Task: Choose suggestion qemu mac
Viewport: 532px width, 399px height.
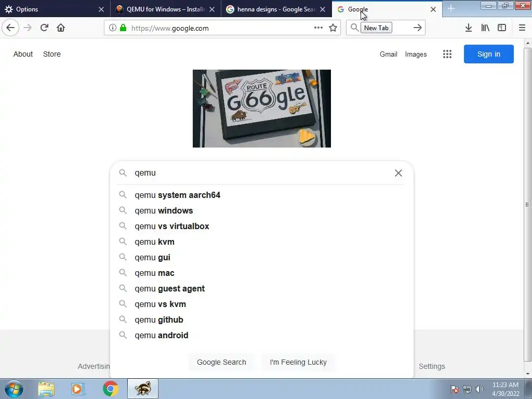Action: [262, 273]
